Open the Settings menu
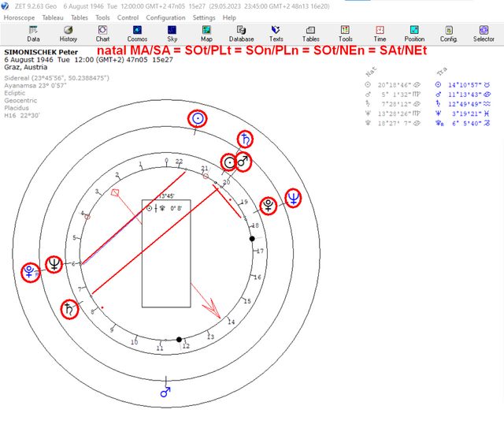Image resolution: width=504 pixels, height=428 pixels. coord(204,17)
